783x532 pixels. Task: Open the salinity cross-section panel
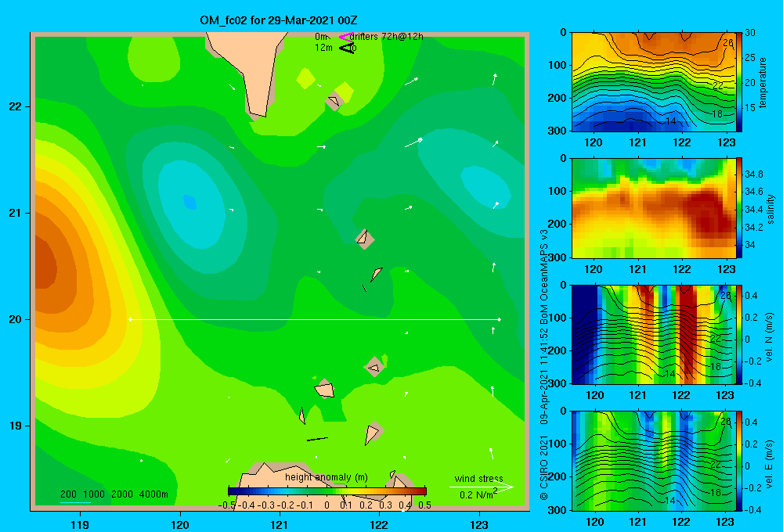click(654, 208)
